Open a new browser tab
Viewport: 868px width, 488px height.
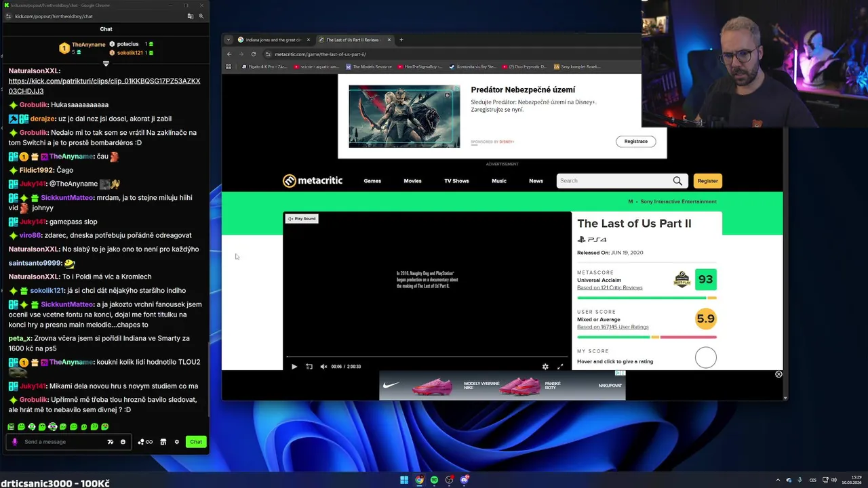pos(401,39)
